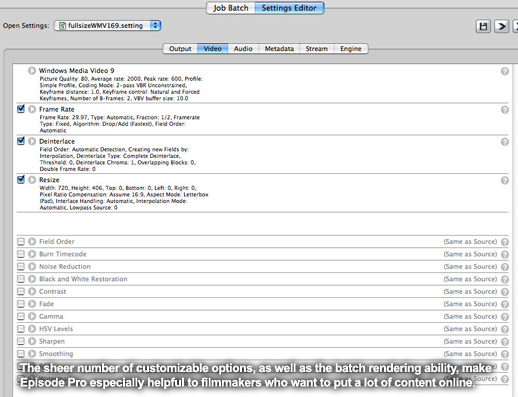Click the right arrow toolbar button
Image resolution: width=518 pixels, height=397 pixels.
501,26
